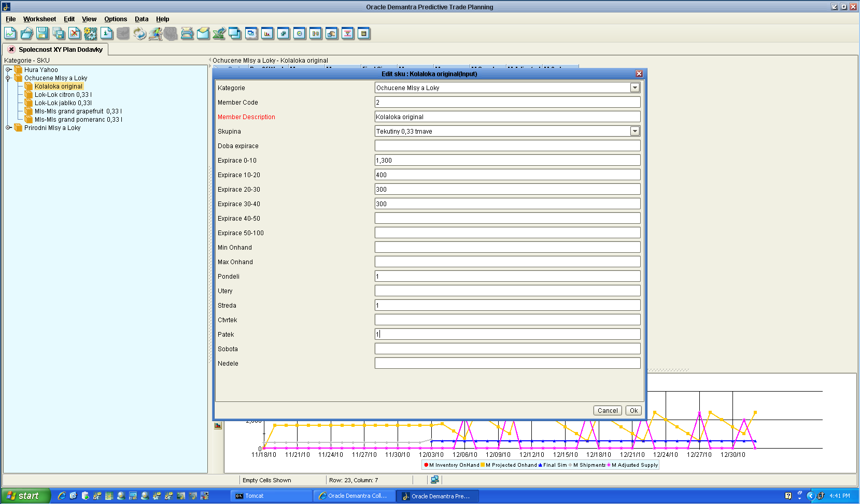
Task: Click the running man Run icon
Action: [x=156, y=34]
